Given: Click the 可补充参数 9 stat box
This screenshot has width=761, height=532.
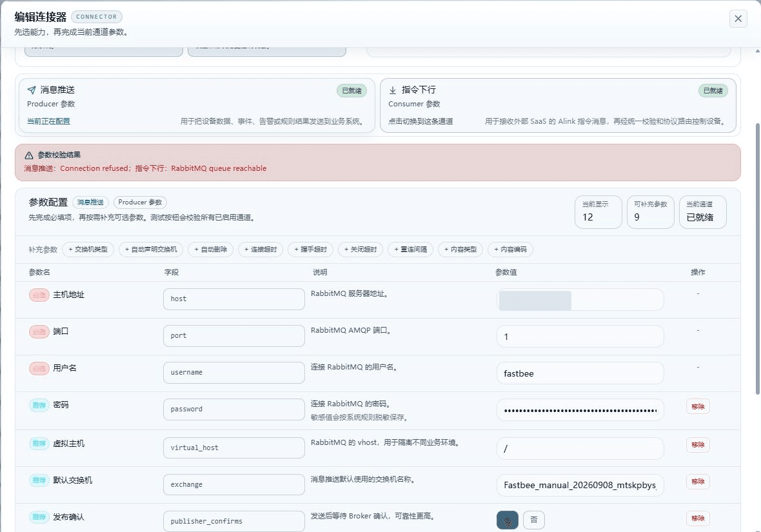Looking at the screenshot, I should 650,212.
